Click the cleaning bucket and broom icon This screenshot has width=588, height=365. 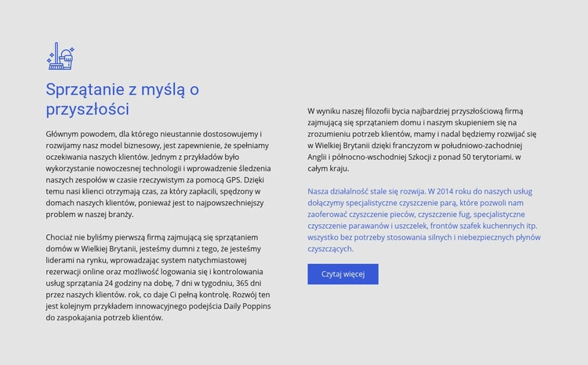[x=60, y=56]
